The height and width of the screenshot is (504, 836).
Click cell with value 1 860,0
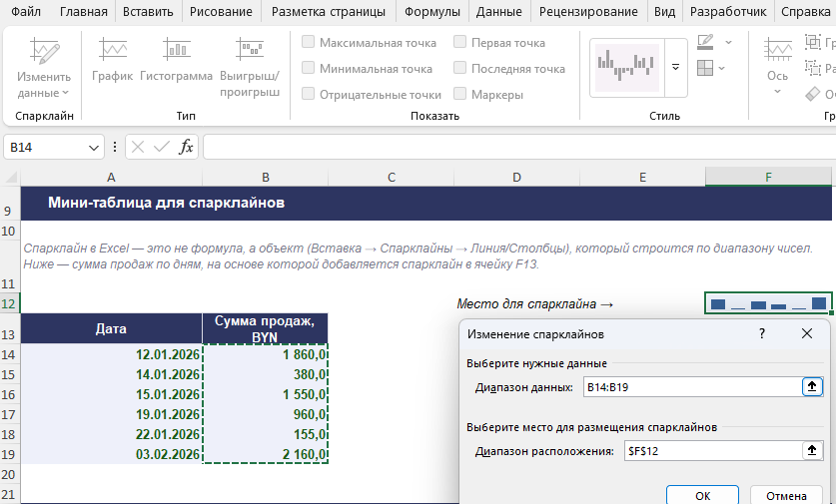point(265,355)
